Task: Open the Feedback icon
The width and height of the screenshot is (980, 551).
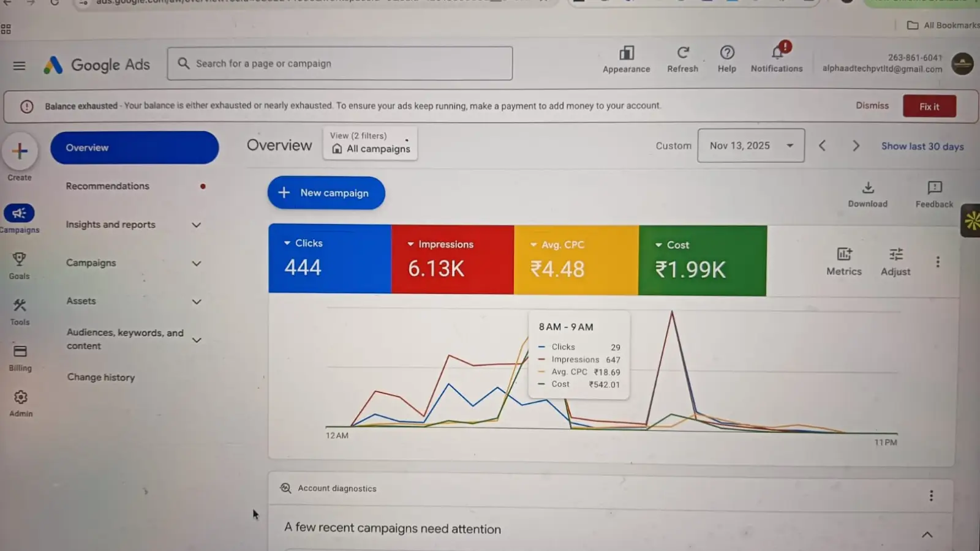Action: pyautogui.click(x=934, y=188)
